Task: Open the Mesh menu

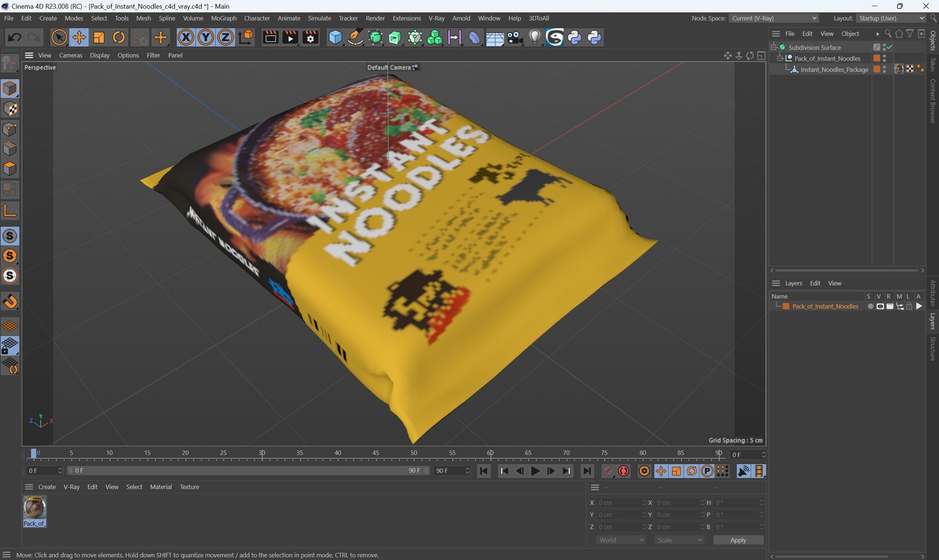Action: click(x=144, y=18)
